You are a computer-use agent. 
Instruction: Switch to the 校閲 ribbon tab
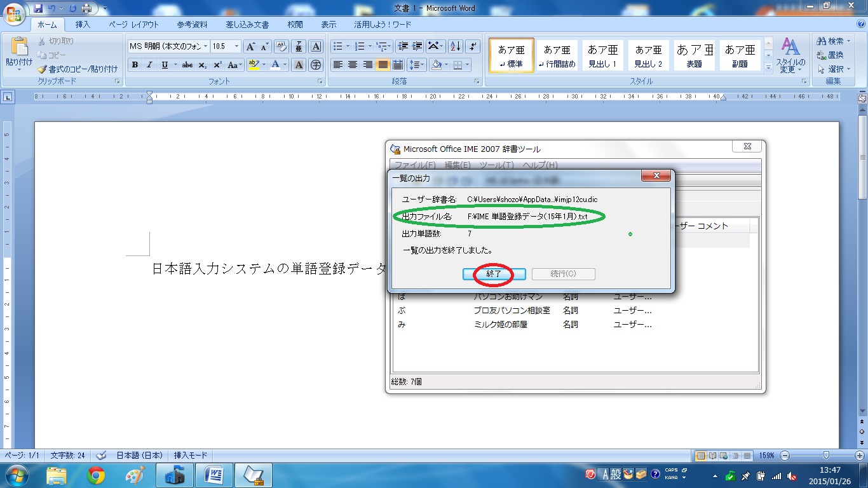point(295,25)
